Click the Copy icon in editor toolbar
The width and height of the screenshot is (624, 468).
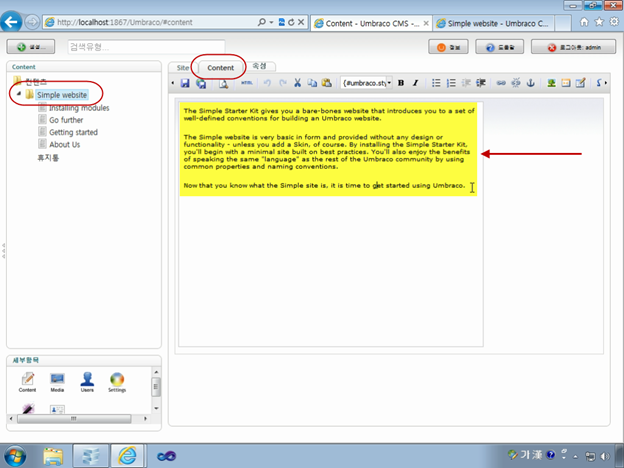tap(312, 83)
